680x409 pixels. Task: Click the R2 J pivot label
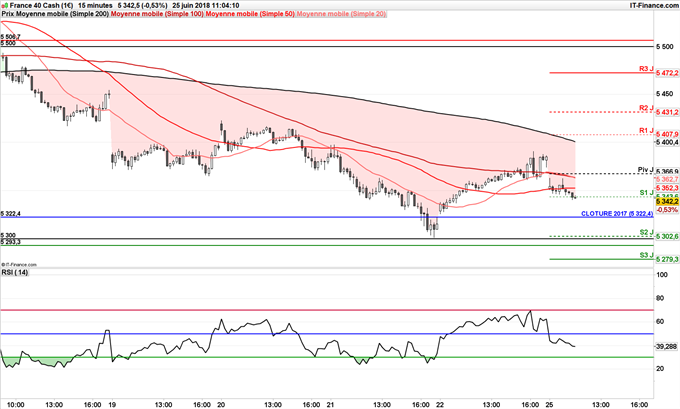(646, 108)
